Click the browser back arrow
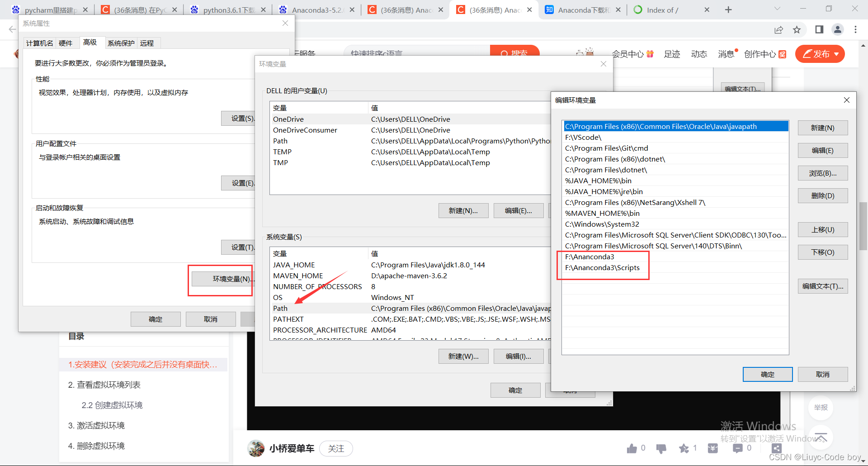This screenshot has width=868, height=466. [x=12, y=29]
